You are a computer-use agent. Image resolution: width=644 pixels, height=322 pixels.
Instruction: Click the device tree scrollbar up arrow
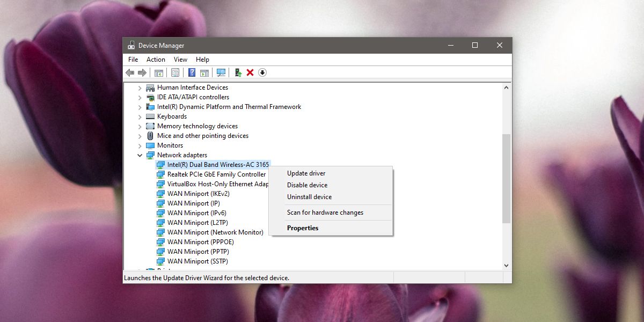(506, 88)
